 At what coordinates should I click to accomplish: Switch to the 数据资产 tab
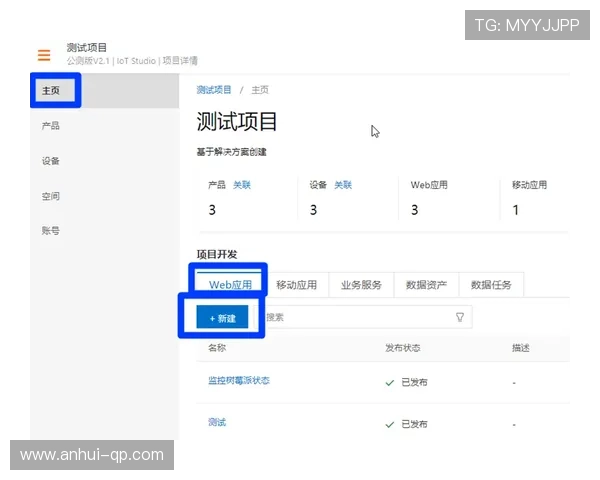426,284
